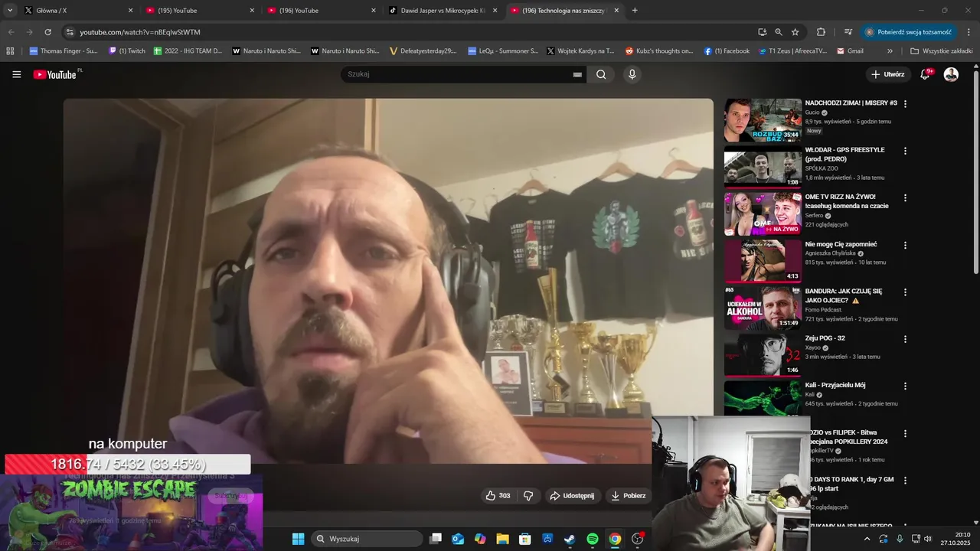Open more options for Kali - Przyjacielu Mój
The width and height of the screenshot is (980, 551).
(x=905, y=386)
